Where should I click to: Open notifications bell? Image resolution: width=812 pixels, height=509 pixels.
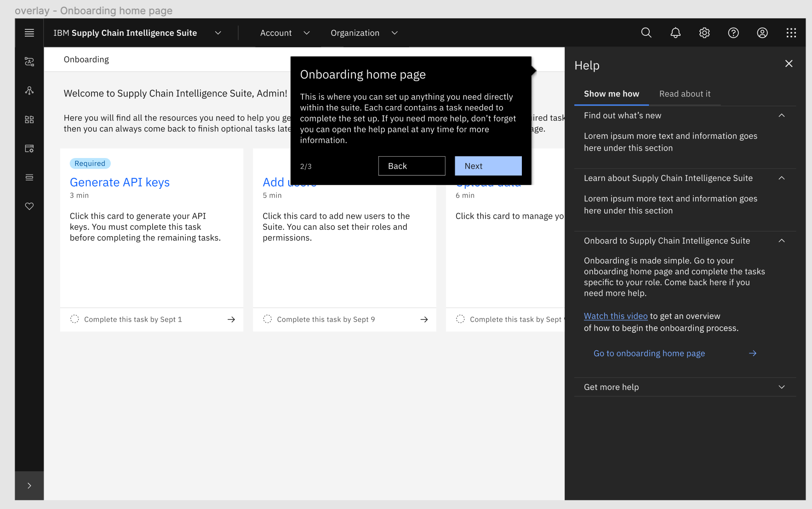(675, 33)
